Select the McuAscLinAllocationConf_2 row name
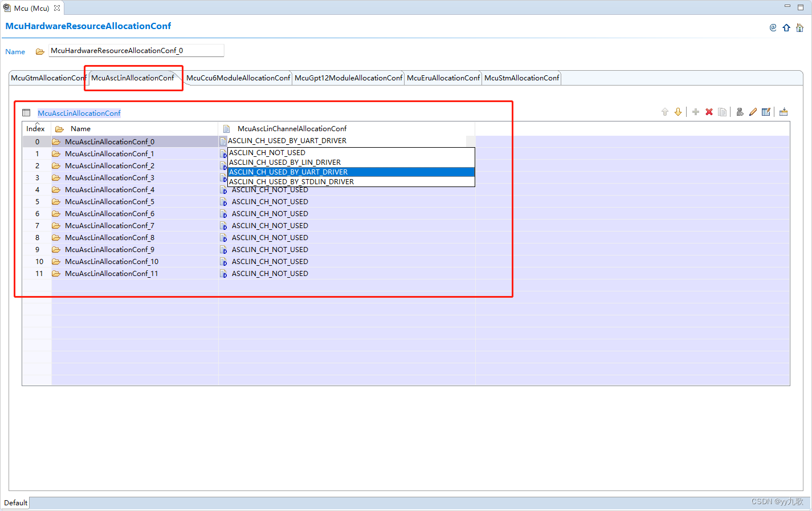The width and height of the screenshot is (812, 511). coord(109,166)
